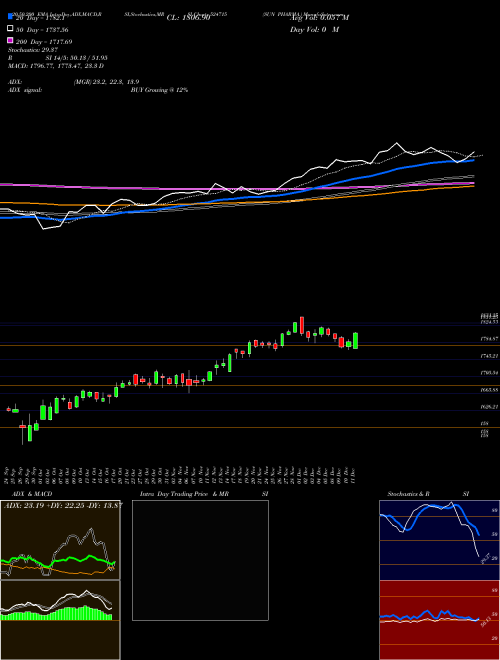Screen dimensions: 500x660
Task: Click the 'ADX: 23.19 +DY: 22.25 -DY: 13.87' readout
Action: click(63, 505)
